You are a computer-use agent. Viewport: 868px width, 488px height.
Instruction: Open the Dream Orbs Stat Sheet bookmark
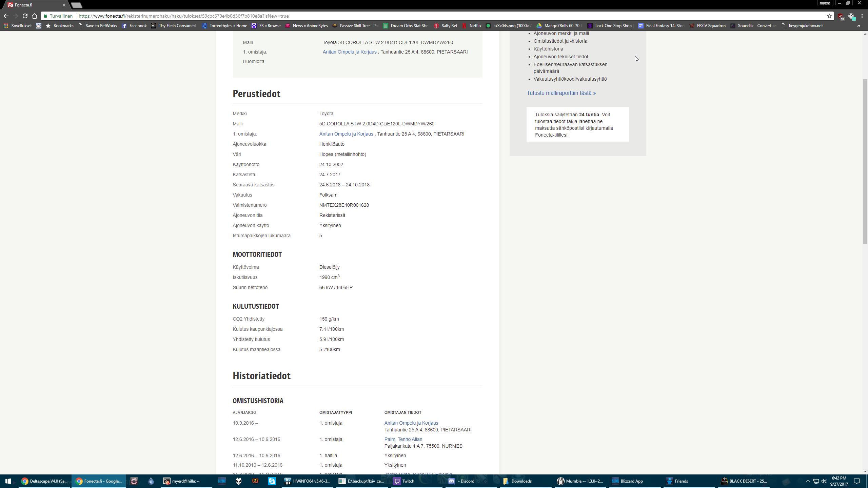click(406, 26)
